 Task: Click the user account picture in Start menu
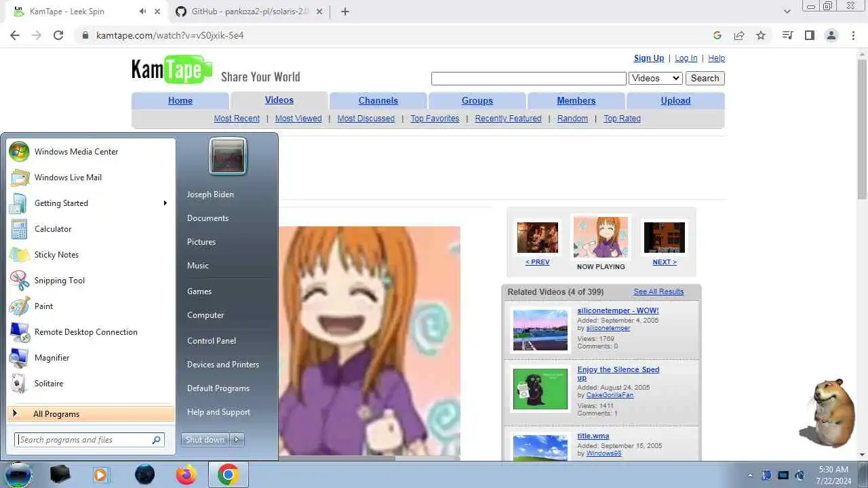click(x=228, y=157)
